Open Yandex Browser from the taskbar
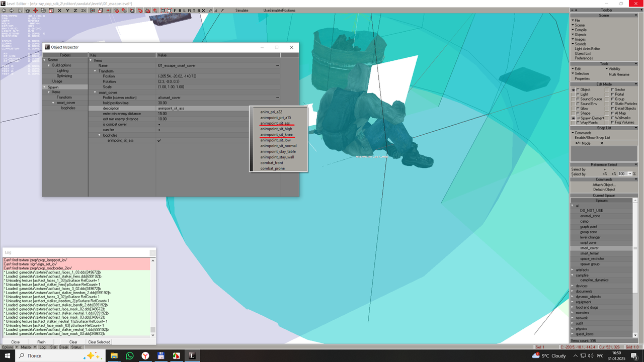The width and height of the screenshot is (644, 362). click(145, 355)
